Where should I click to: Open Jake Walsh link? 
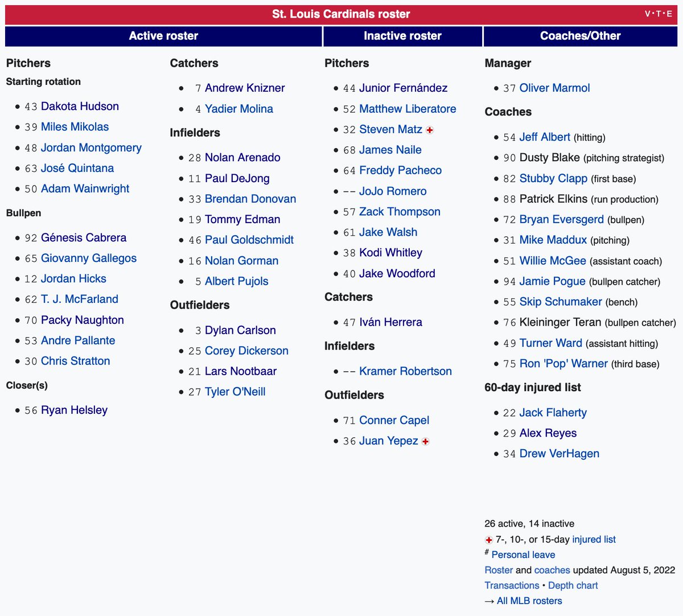tap(388, 232)
